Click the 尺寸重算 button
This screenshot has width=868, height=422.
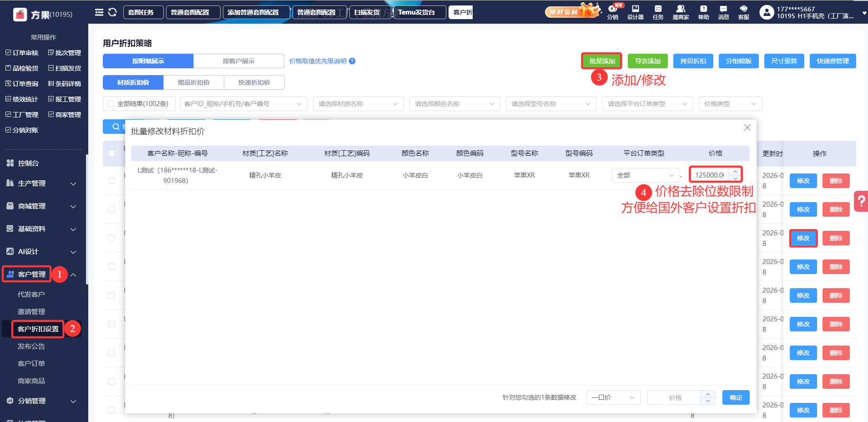[784, 61]
